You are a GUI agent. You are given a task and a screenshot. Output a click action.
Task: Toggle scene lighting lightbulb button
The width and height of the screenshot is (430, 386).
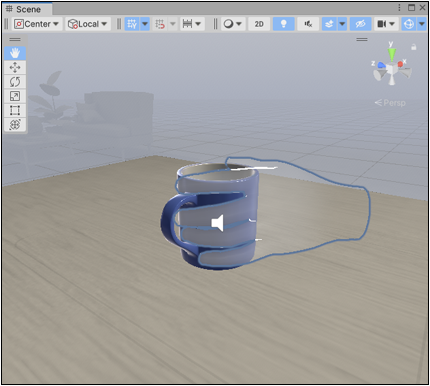pyautogui.click(x=284, y=24)
